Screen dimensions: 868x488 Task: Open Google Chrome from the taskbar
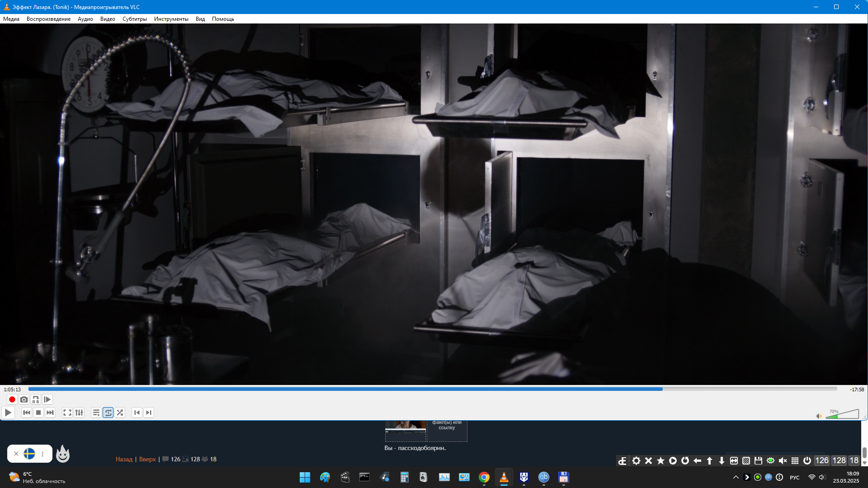click(484, 477)
